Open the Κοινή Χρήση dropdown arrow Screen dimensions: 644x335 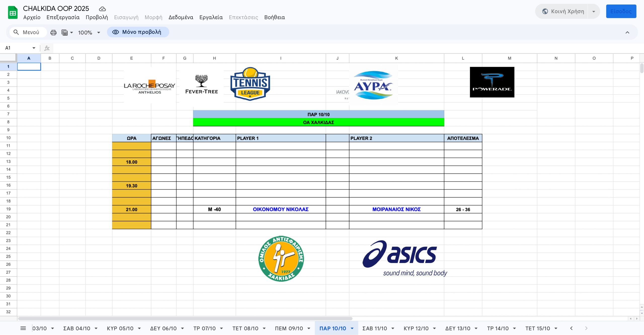tap(594, 11)
